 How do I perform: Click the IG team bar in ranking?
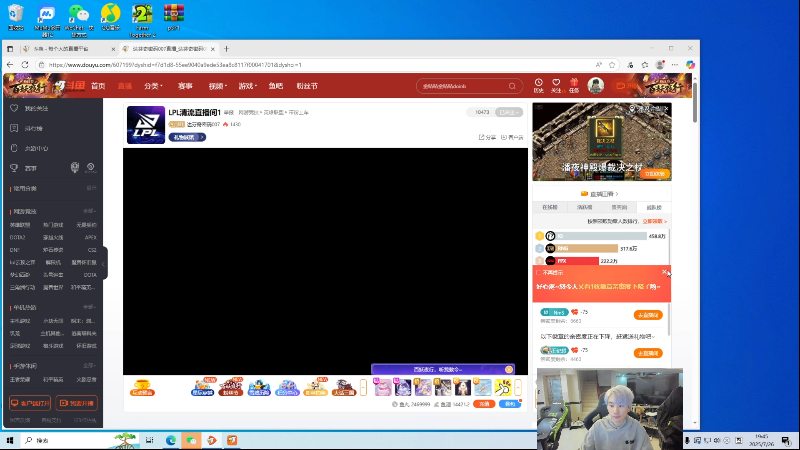click(601, 236)
